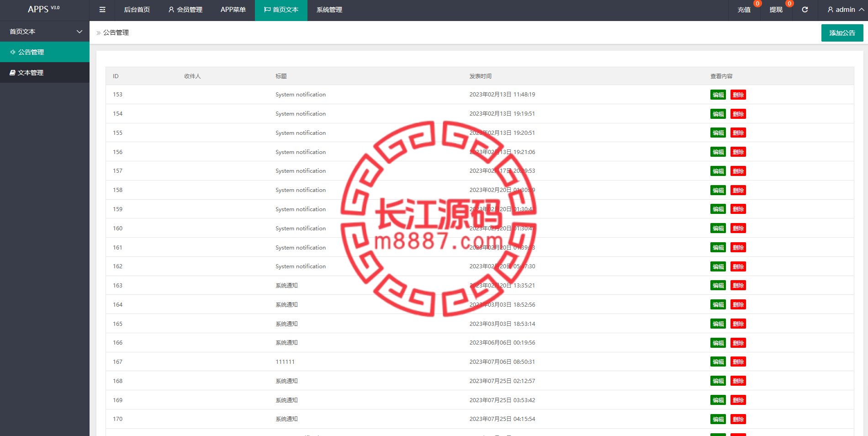Select the 首页文本 top menu item

pyautogui.click(x=281, y=10)
